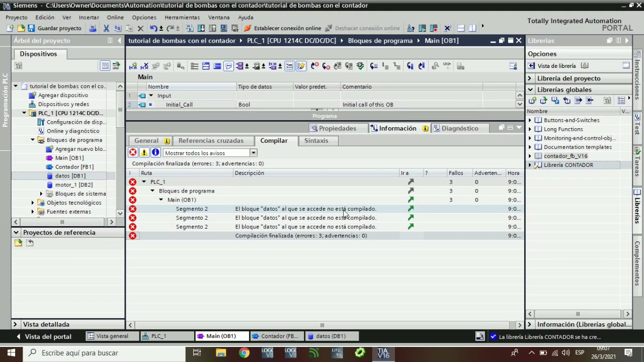This screenshot has height=362, width=644.
Task: Open the Herramientas menu
Action: pos(182,17)
